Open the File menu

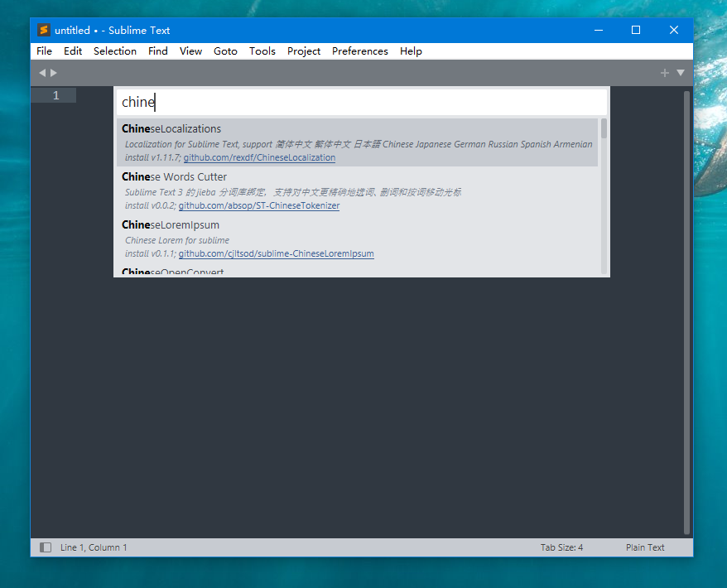point(44,51)
